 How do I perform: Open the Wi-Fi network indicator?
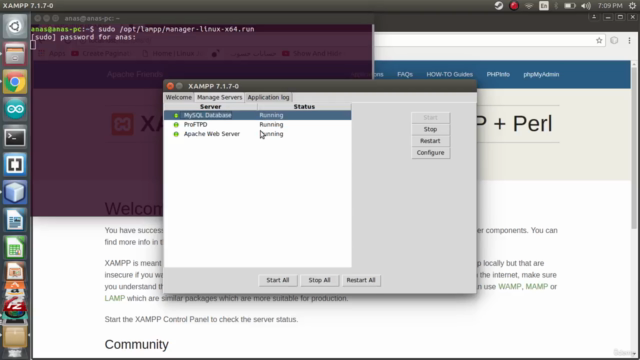529,6
